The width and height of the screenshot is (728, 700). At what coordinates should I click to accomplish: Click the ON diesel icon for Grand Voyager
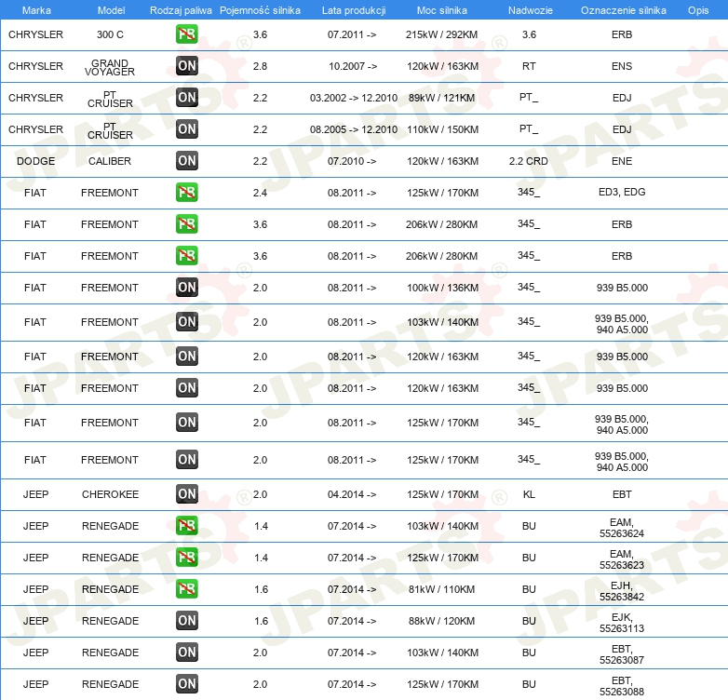[186, 66]
